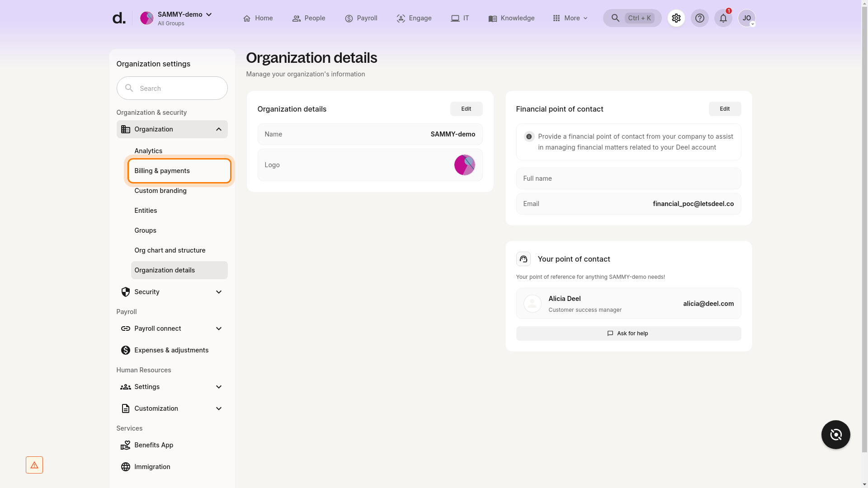Click the Payroll connect link icon
This screenshot has height=488, width=868.
pos(126,328)
